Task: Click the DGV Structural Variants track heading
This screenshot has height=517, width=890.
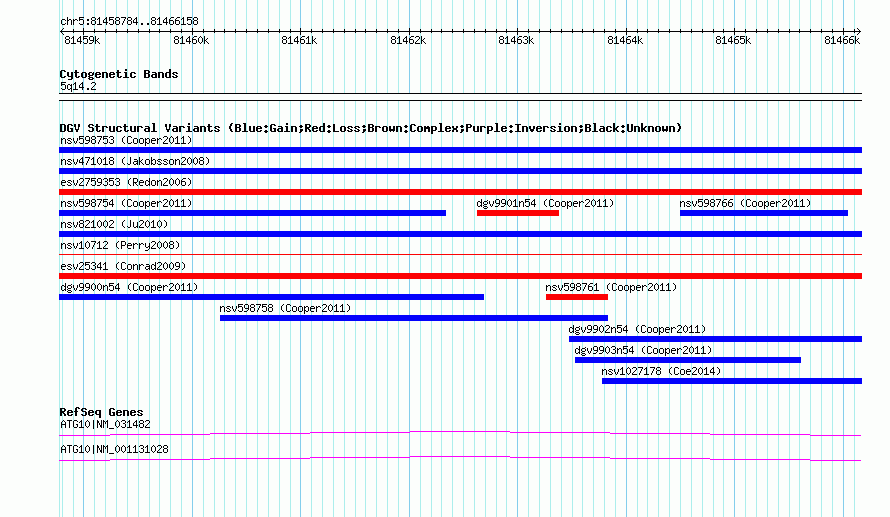Action: click(371, 128)
